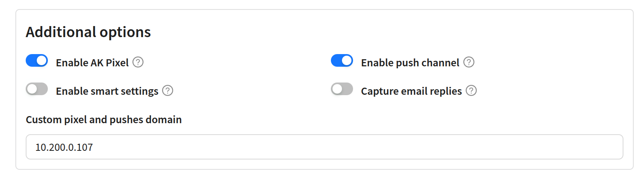This screenshot has width=644, height=182.
Task: Click the "Custom pixel and pushes domain" label
Action: click(x=104, y=120)
